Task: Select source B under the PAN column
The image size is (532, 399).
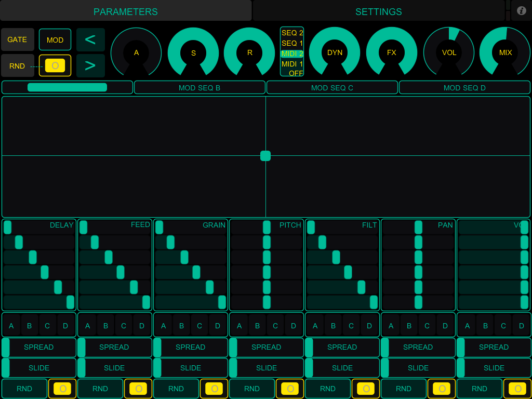Action: 409,326
